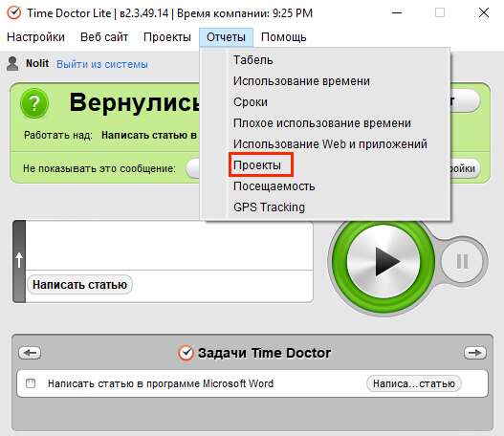This screenshot has height=436, width=504.
Task: Close the Time Doctor Lite window
Action: 483,12
